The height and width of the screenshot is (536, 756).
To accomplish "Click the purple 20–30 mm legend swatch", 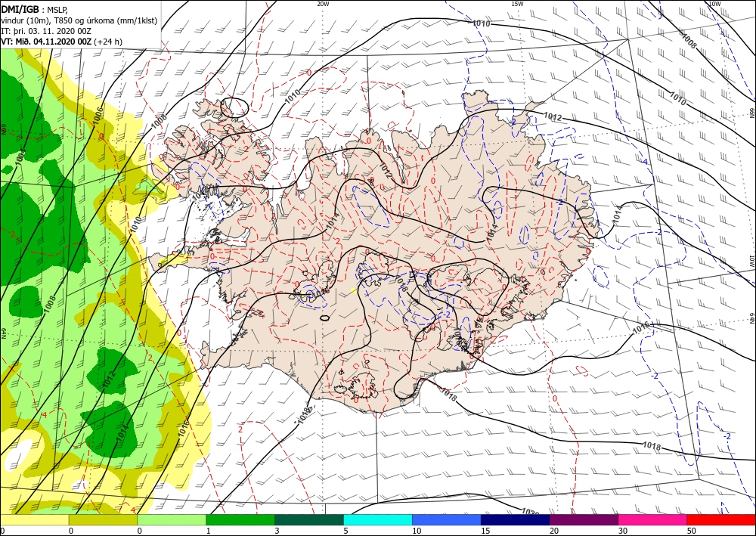I will pyautogui.click(x=584, y=519).
